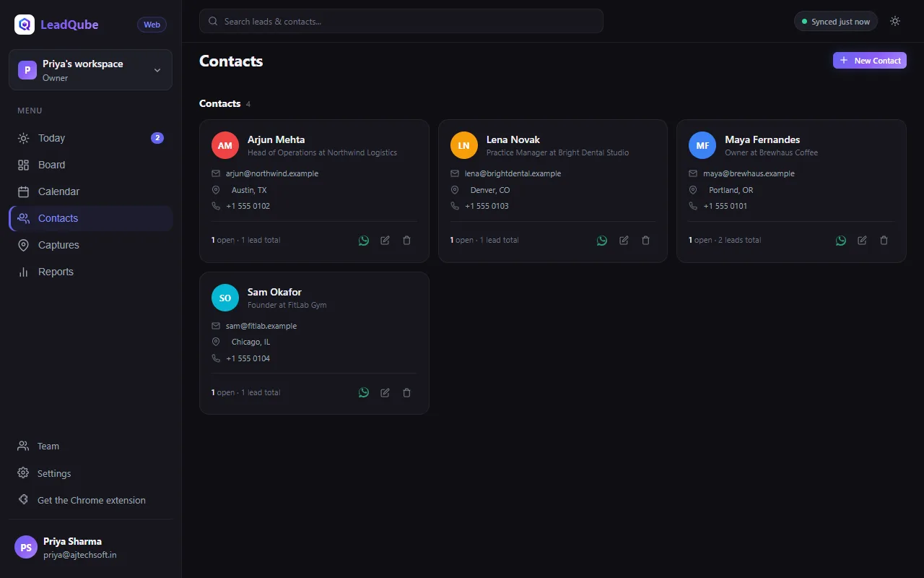Edit the Lena Novak contact

624,240
